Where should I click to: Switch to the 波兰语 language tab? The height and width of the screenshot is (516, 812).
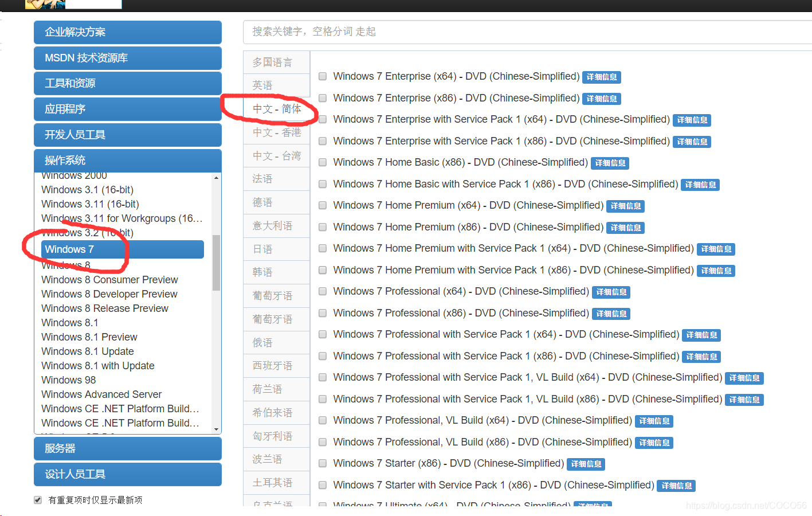click(x=277, y=459)
